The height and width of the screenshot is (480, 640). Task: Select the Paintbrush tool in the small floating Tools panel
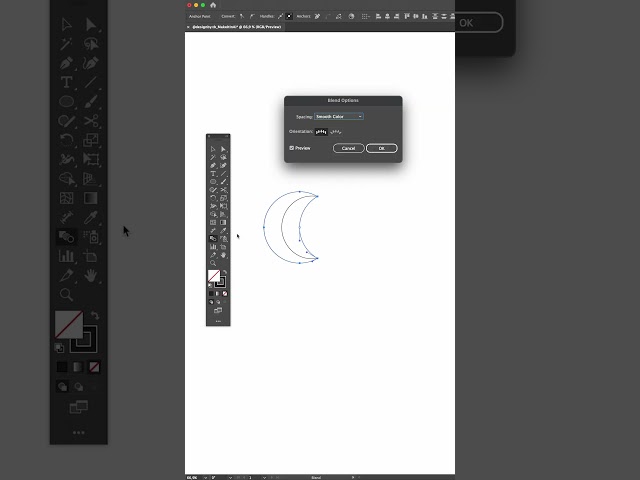[x=223, y=182]
